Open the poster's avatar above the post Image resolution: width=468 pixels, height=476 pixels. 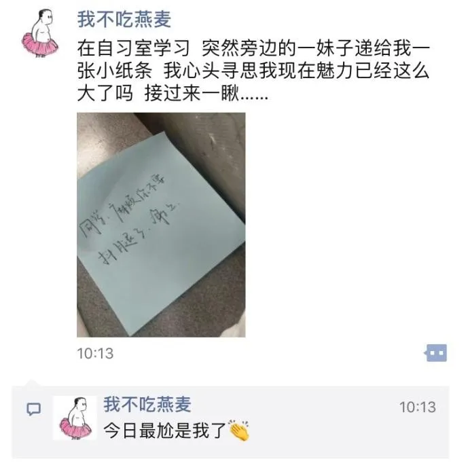coord(40,33)
